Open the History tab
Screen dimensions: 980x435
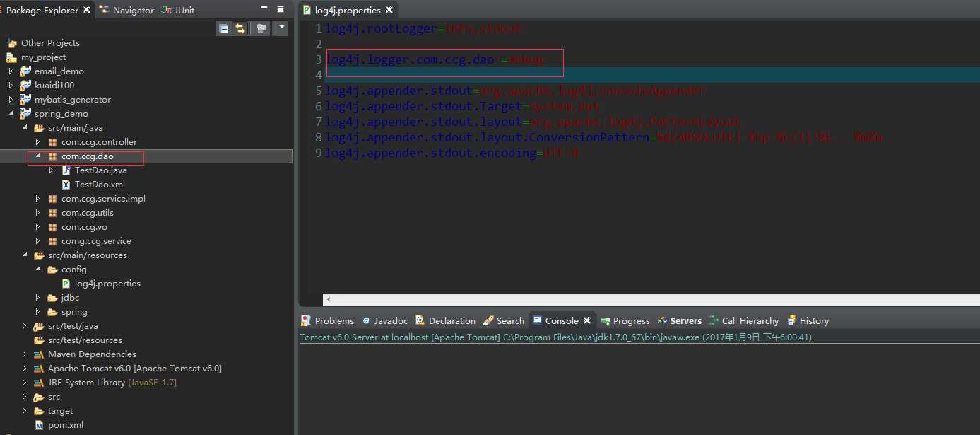(x=808, y=320)
